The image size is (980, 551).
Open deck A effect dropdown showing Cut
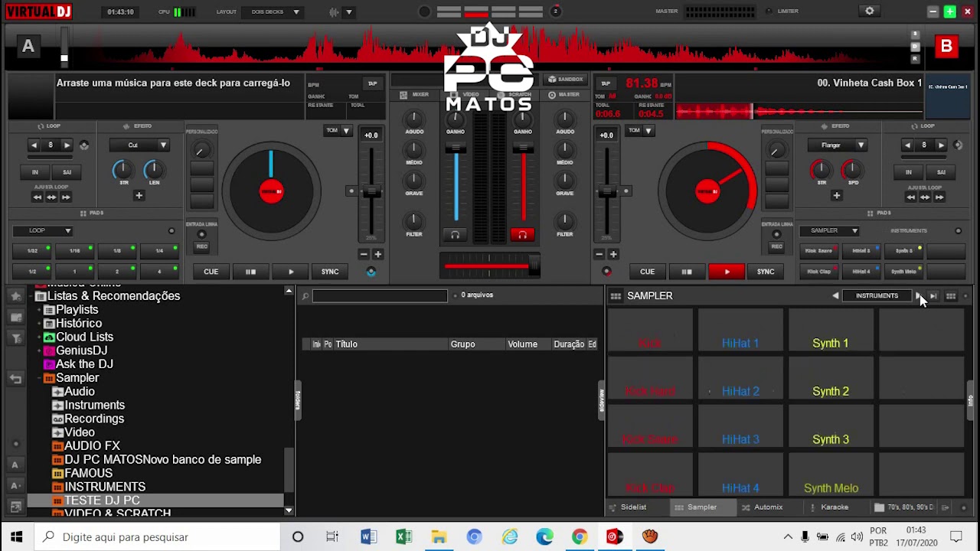138,145
